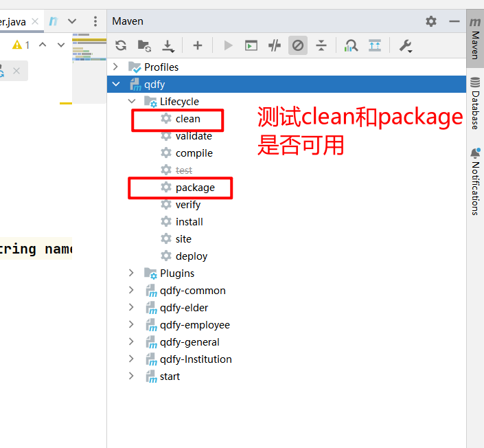Toggle Skip Tests mode icon
This screenshot has height=448, width=484.
click(297, 45)
